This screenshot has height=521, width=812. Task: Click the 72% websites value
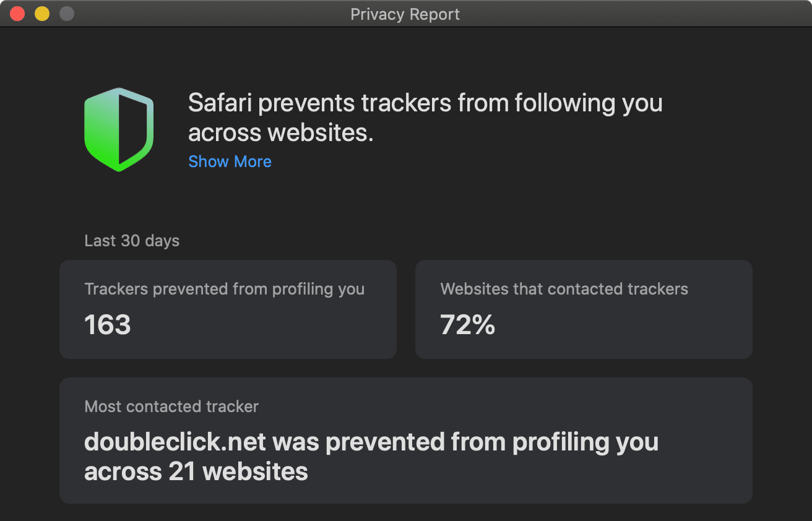(x=467, y=325)
